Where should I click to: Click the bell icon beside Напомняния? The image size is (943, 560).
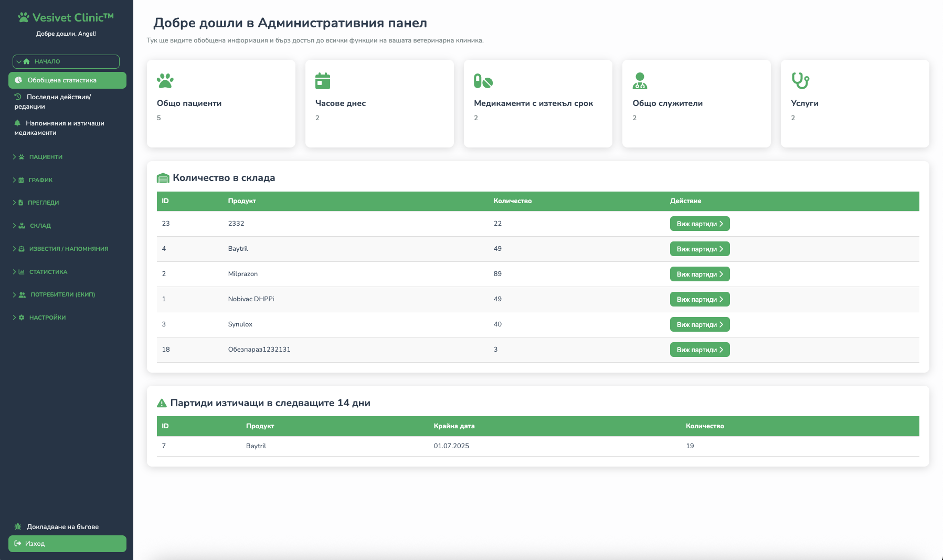18,122
